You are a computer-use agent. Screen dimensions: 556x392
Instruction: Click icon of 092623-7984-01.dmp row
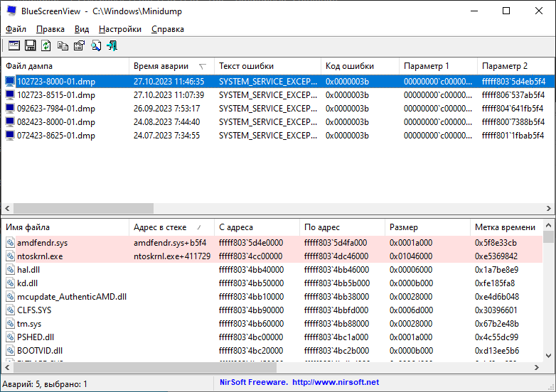10,109
